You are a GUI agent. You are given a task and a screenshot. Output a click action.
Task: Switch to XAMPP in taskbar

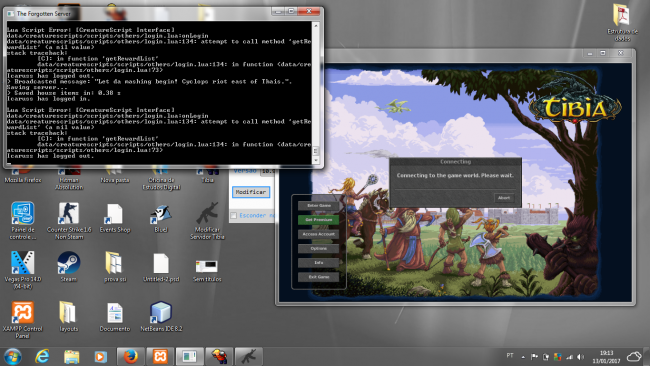click(160, 356)
